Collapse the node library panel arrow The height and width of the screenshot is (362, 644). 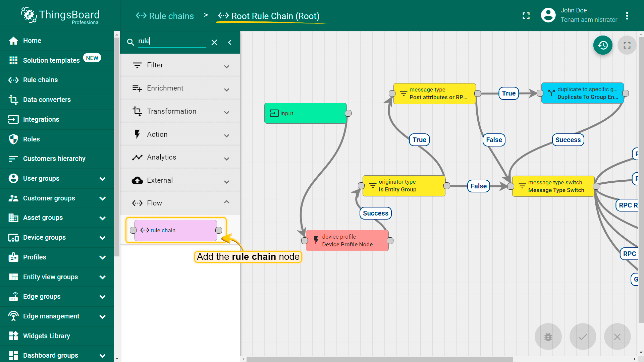click(x=230, y=42)
